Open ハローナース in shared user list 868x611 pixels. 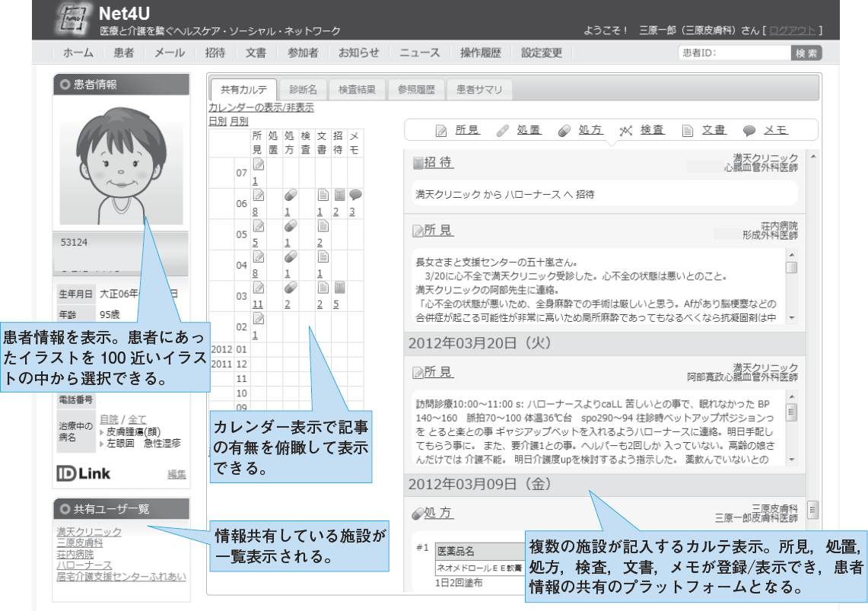84,565
